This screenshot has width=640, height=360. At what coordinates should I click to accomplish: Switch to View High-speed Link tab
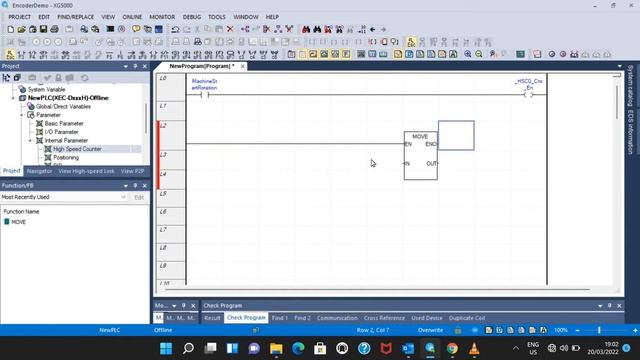(x=86, y=171)
